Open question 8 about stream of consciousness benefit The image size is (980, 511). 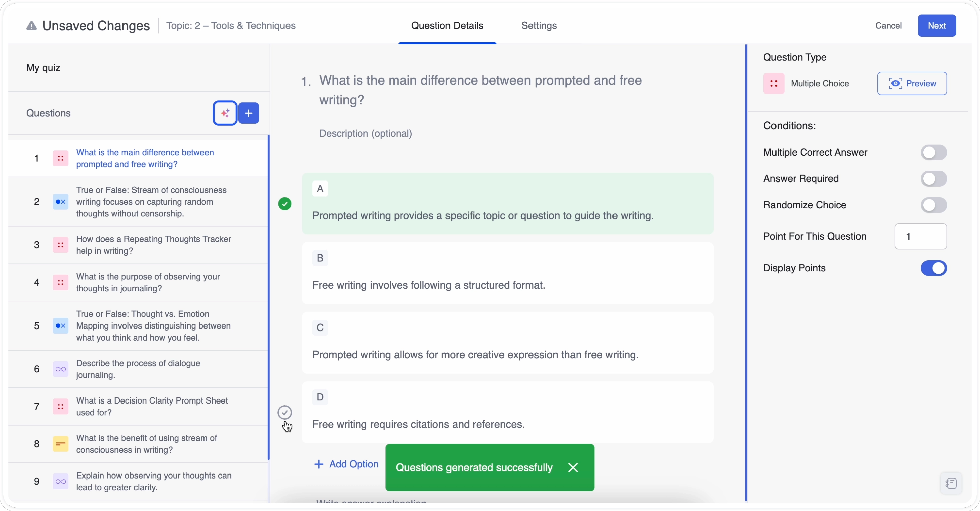[138, 444]
